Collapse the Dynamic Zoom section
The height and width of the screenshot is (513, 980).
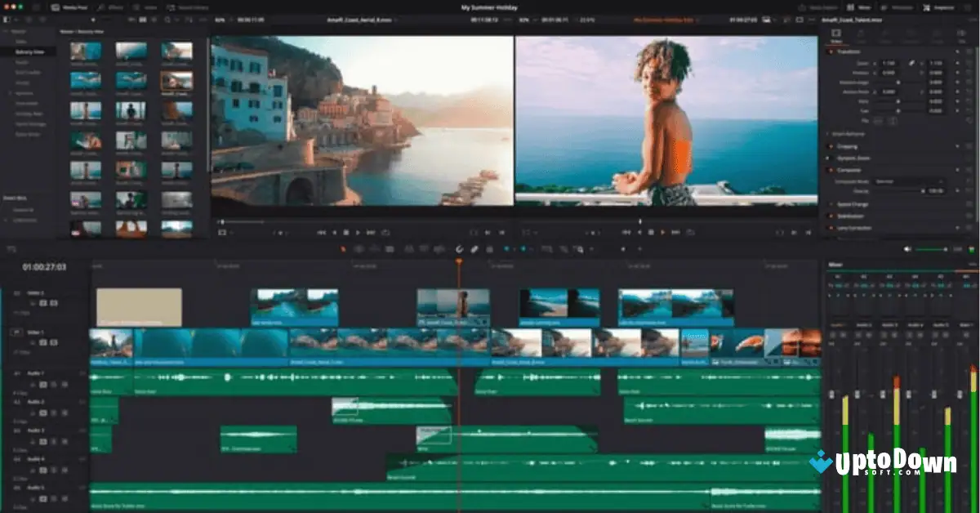coord(849,158)
